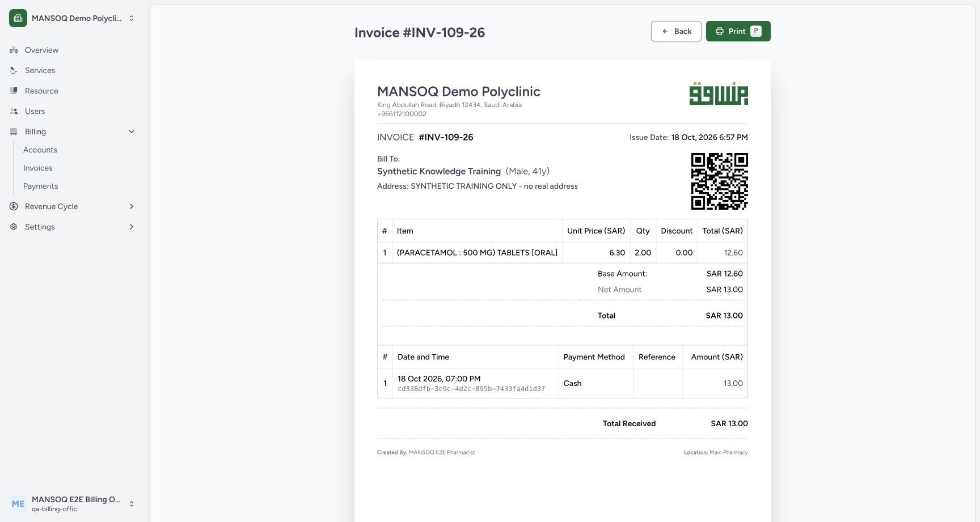Click the Total Received SAR 13.00 value
Viewport: 980px width, 522px height.
729,423
